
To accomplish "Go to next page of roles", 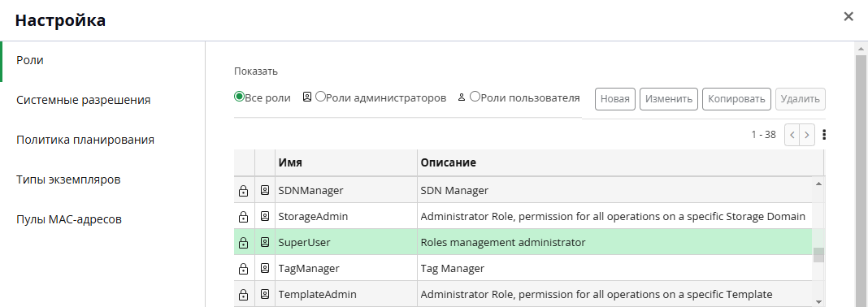I will pyautogui.click(x=807, y=135).
